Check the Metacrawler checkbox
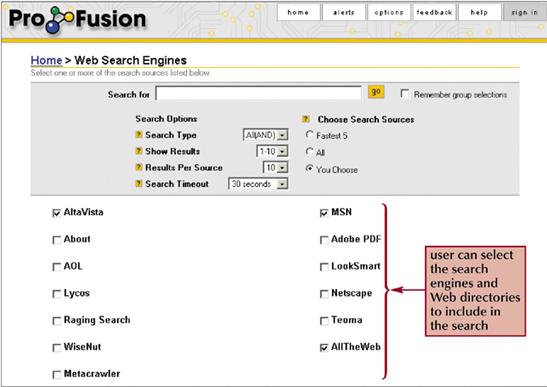 (x=57, y=374)
